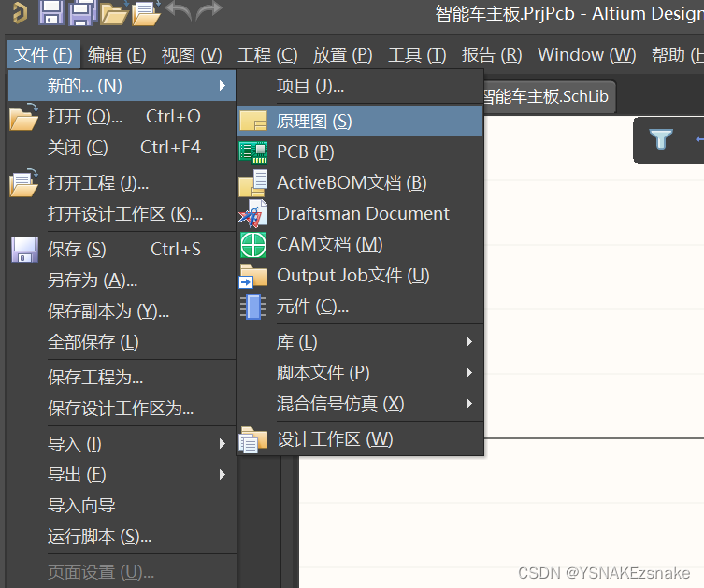Open the 视图 (V) menu
The height and width of the screenshot is (588, 704).
(192, 55)
